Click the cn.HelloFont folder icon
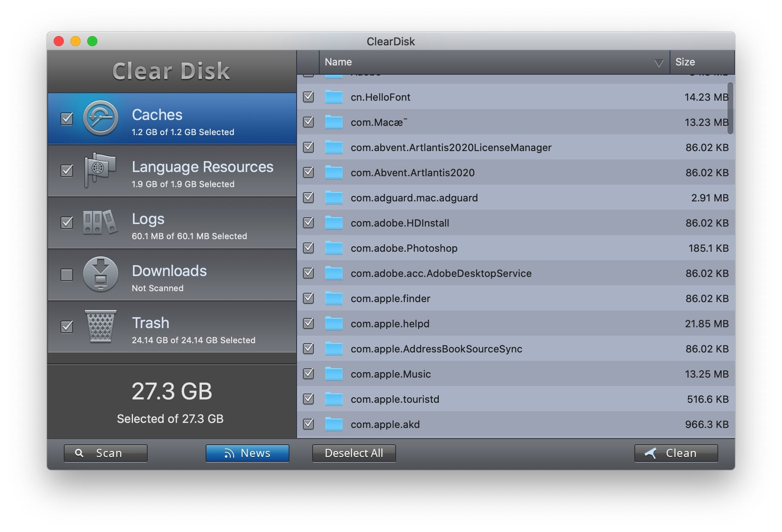Image resolution: width=782 pixels, height=532 pixels. (x=334, y=97)
